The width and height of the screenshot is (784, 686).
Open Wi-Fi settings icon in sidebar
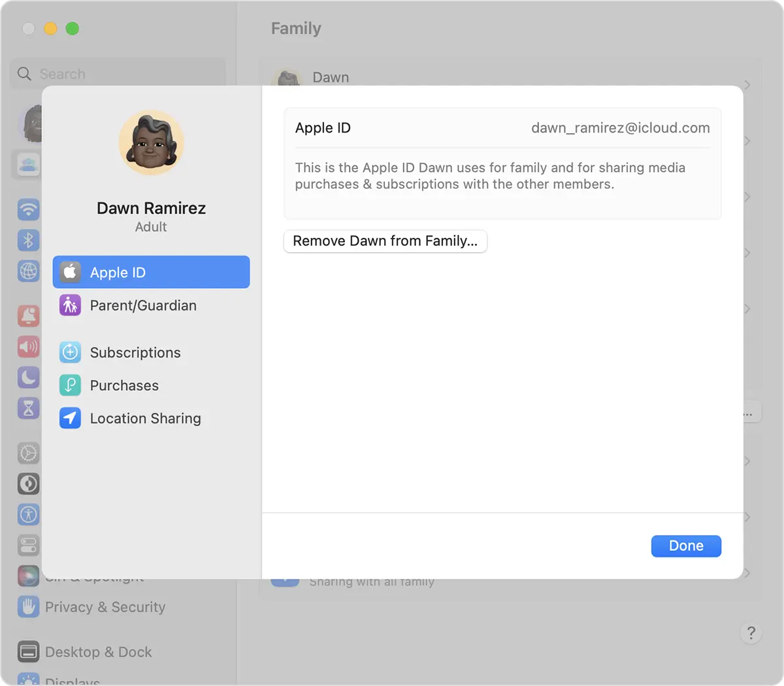(x=28, y=210)
